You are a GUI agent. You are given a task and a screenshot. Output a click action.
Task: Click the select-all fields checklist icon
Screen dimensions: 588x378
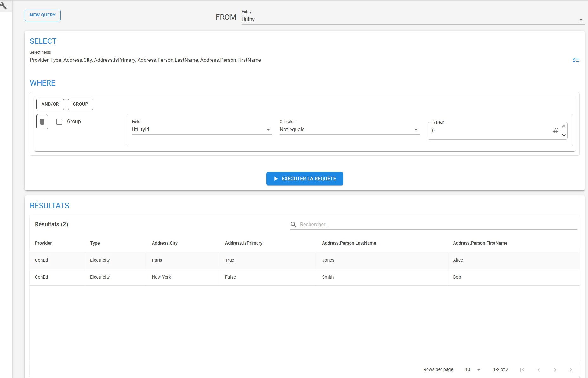pos(576,60)
